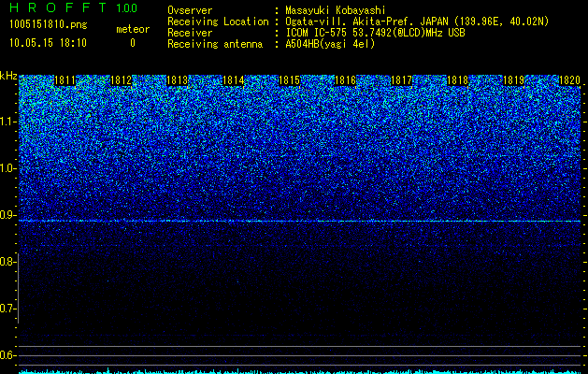588x374 pixels.
Task: Click the Receiving antenna label
Action: coord(215,44)
